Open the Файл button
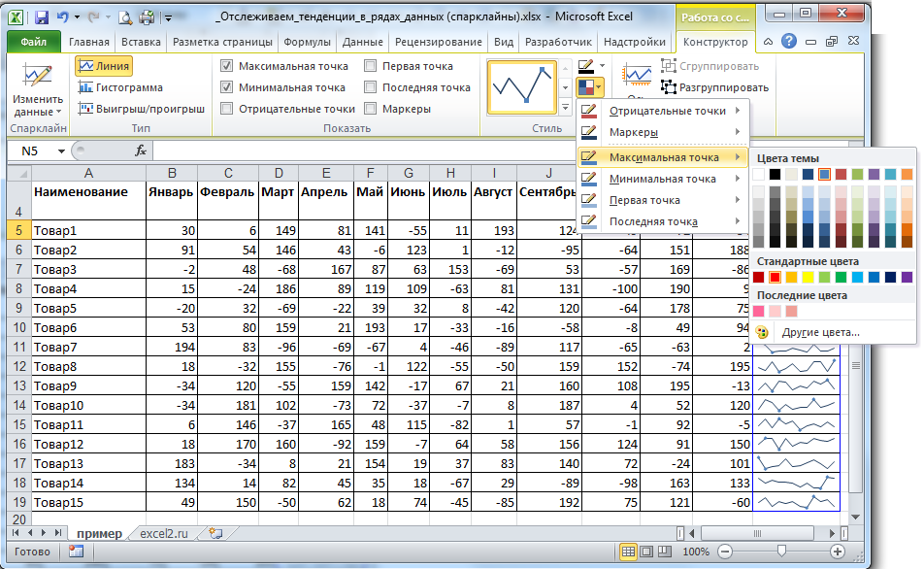Screen dimensions: 924x569 [33, 43]
